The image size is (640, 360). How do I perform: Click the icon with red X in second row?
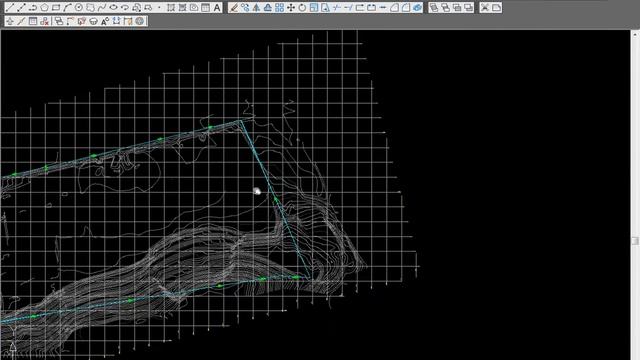(44, 21)
